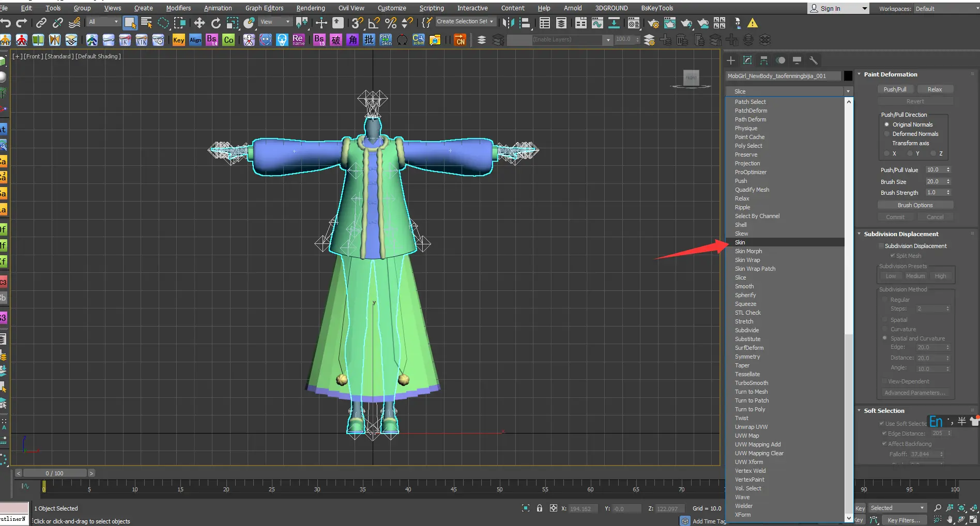Toggle the Percent Snap icon
The height and width of the screenshot is (526, 980).
tap(391, 23)
